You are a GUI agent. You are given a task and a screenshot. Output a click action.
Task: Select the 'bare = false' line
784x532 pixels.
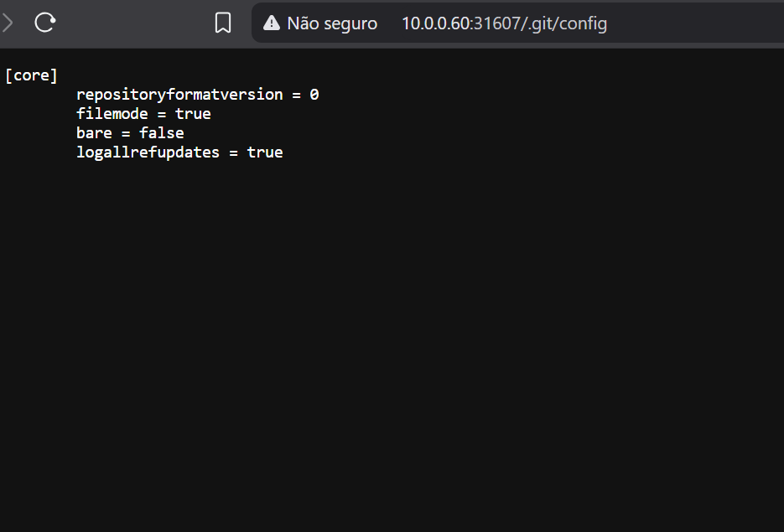coord(130,133)
